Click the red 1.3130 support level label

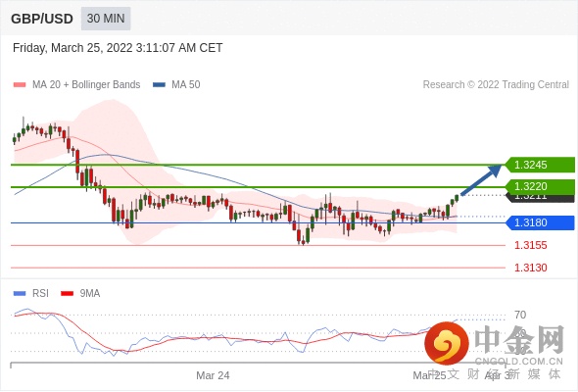coord(531,268)
